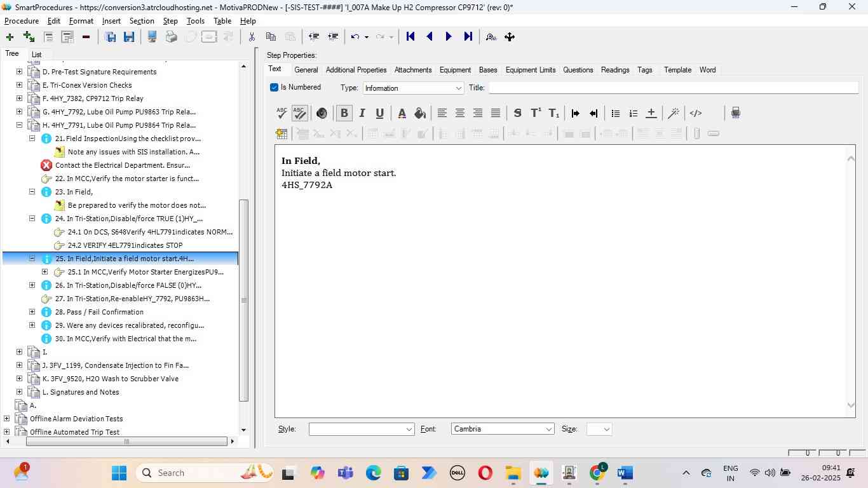The image size is (868, 488).
Task: Click the insert table icon
Action: [281, 133]
